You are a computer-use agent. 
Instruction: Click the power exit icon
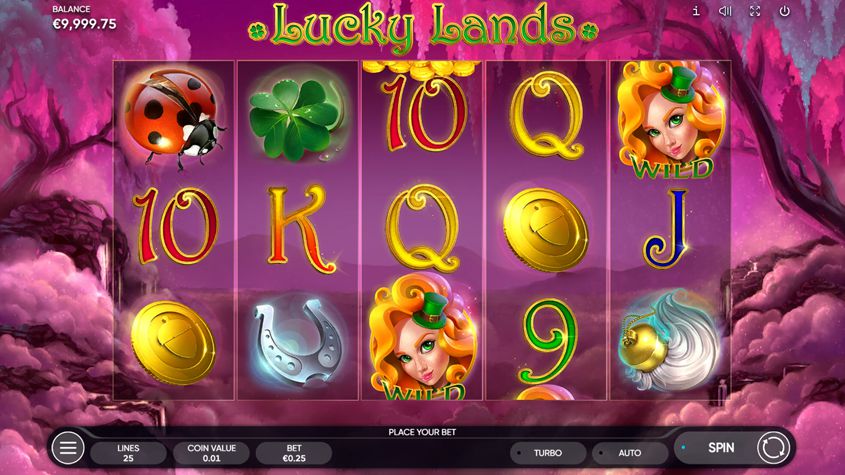click(785, 11)
